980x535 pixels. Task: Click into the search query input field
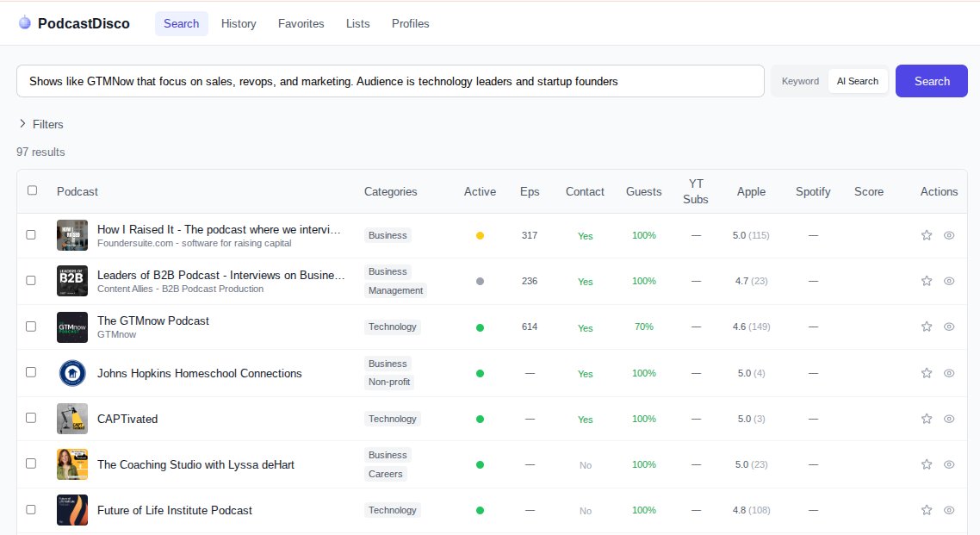(x=391, y=81)
